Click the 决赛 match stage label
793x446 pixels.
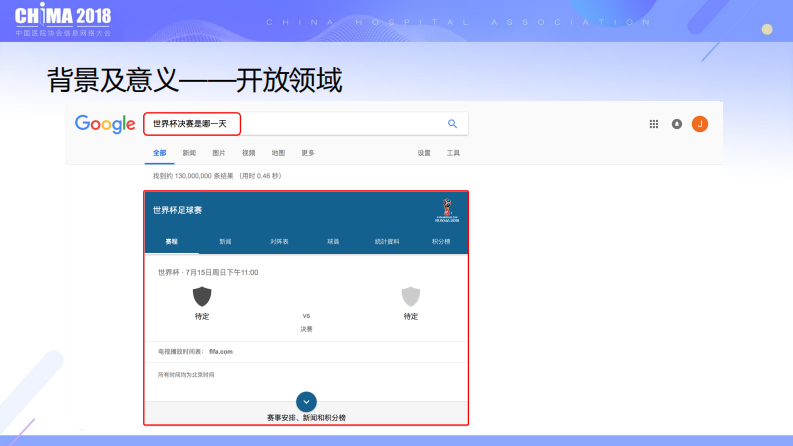tap(306, 329)
